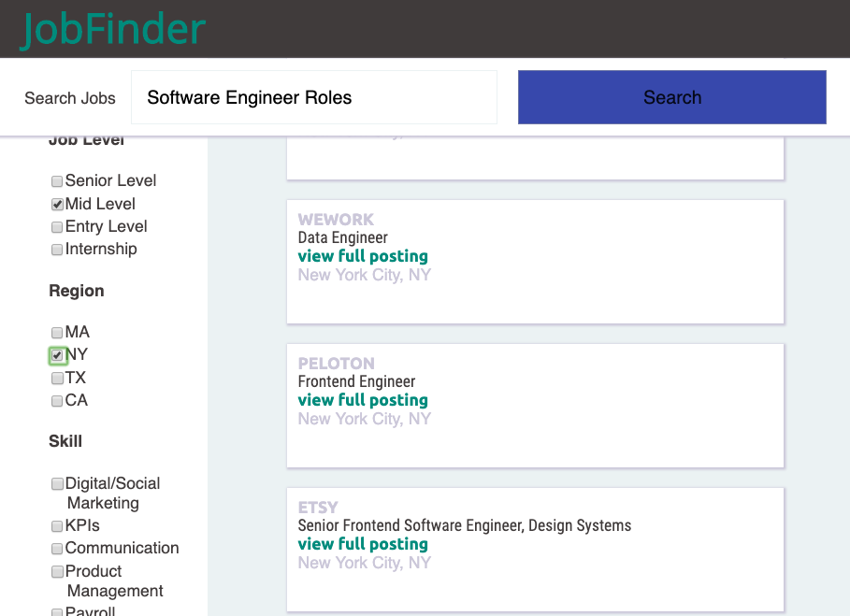The image size is (850, 616).
Task: Click the Region filter heading
Action: 77,291
